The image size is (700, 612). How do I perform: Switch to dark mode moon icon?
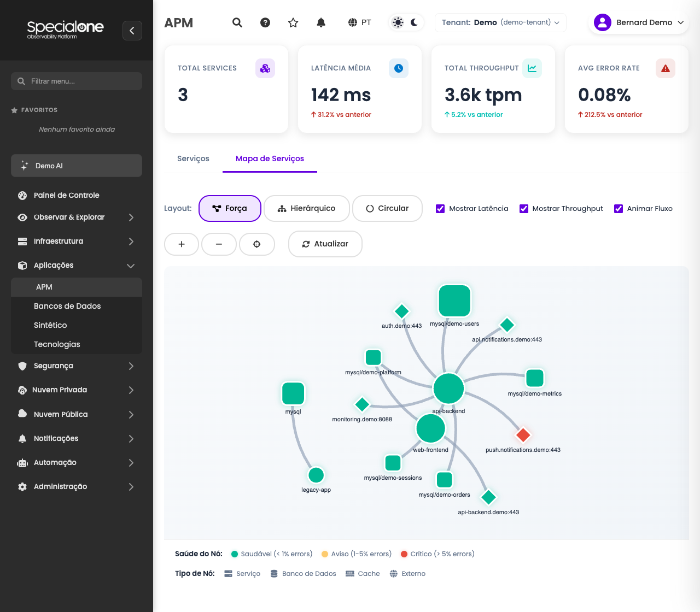(414, 22)
